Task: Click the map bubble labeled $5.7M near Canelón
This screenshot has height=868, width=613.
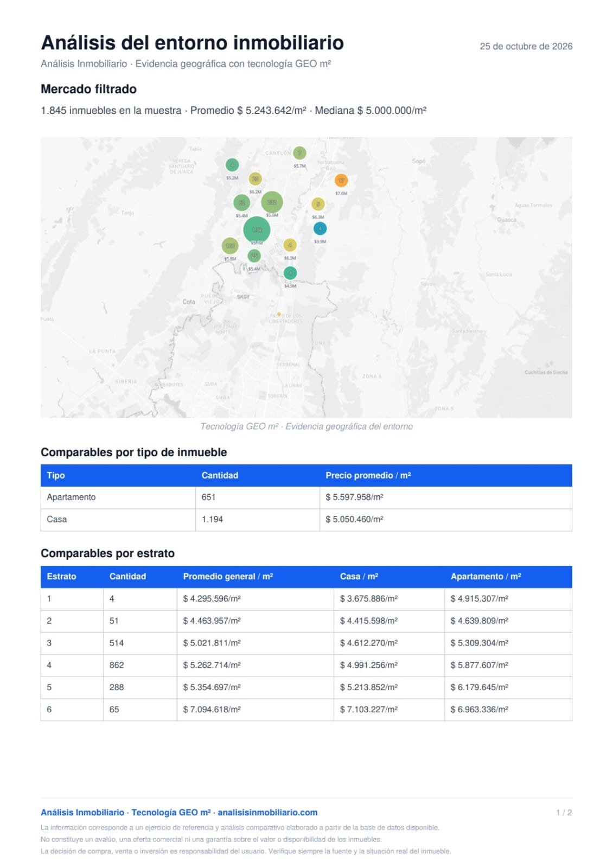Action: [x=299, y=153]
